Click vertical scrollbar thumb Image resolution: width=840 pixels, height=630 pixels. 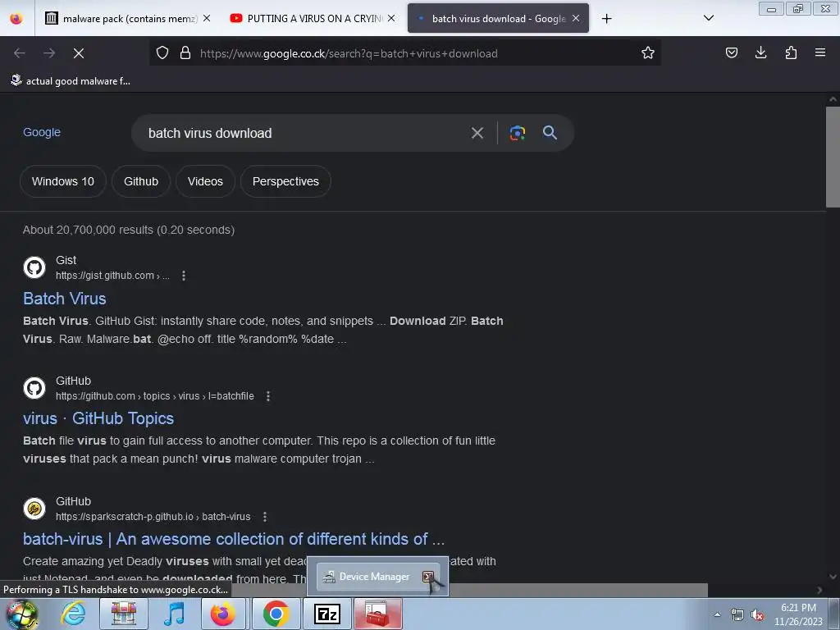pyautogui.click(x=833, y=157)
